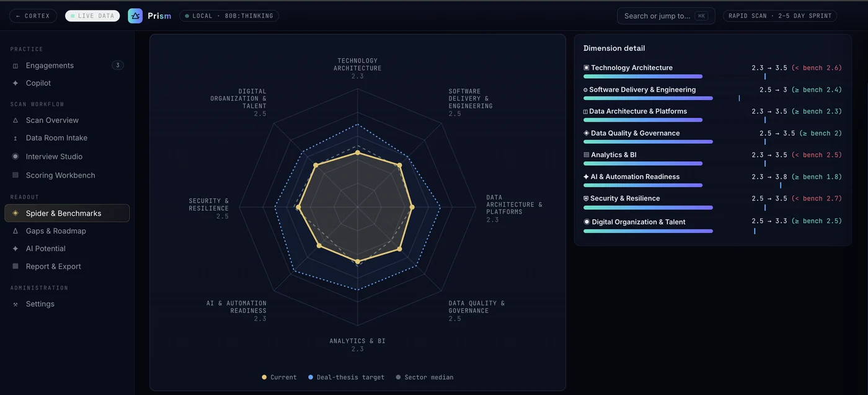The height and width of the screenshot is (395, 868).
Task: Open Data Room Intake
Action: (x=67, y=138)
